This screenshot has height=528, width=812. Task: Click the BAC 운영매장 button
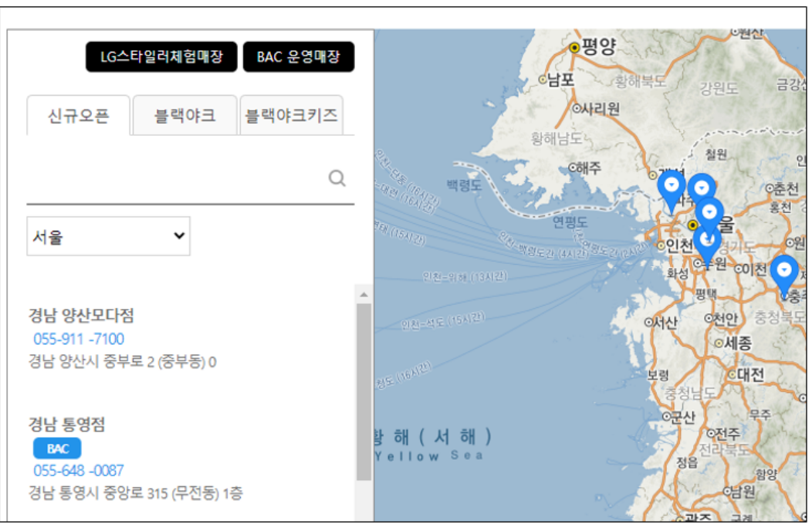point(299,56)
